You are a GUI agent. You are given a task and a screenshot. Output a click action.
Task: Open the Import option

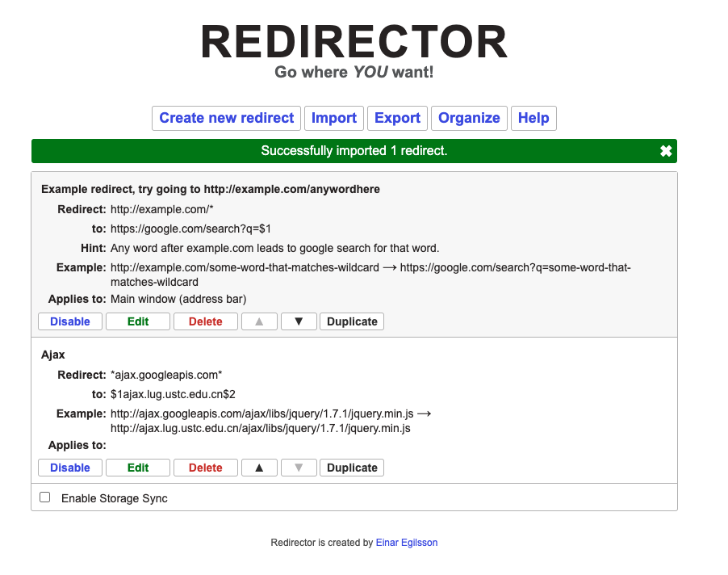(334, 118)
